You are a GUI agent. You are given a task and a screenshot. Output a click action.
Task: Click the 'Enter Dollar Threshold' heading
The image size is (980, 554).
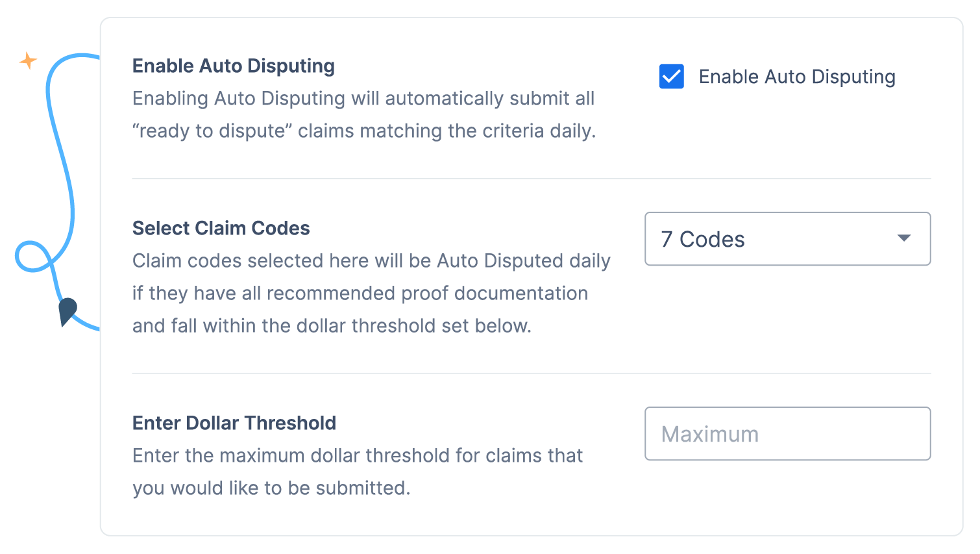click(x=234, y=423)
